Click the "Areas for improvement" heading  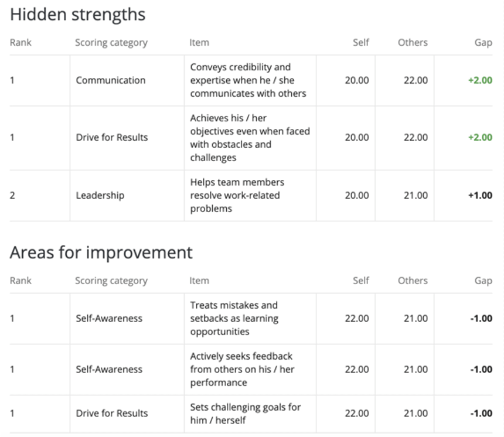tap(101, 252)
